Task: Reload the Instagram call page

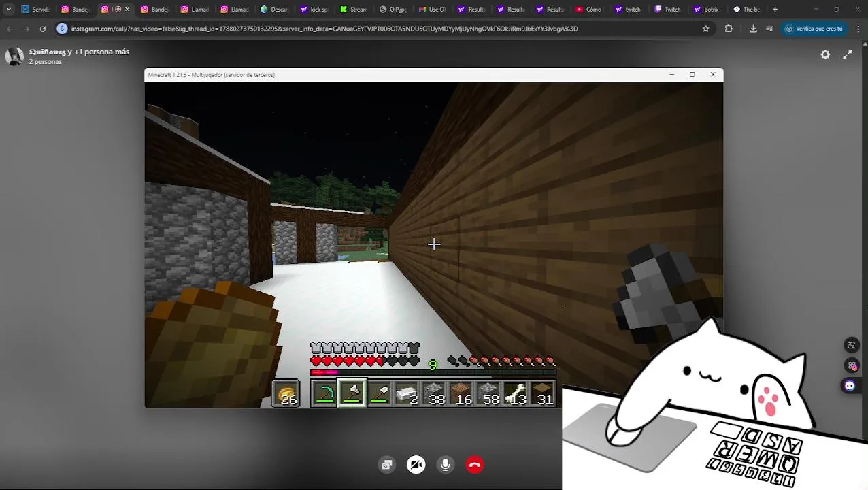Action: tap(42, 29)
